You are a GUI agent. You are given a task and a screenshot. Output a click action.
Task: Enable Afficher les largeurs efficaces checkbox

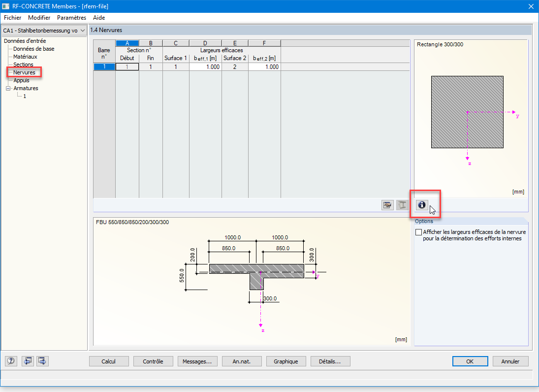418,232
